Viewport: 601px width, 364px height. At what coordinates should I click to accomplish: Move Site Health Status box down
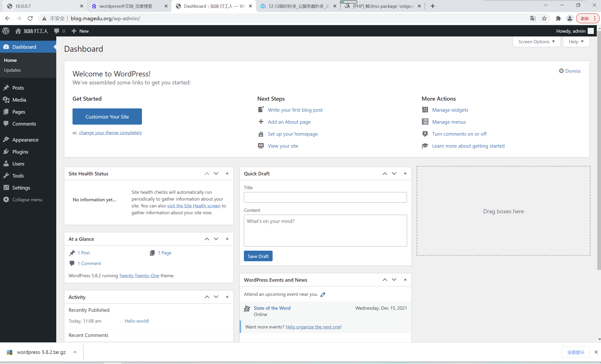(216, 174)
